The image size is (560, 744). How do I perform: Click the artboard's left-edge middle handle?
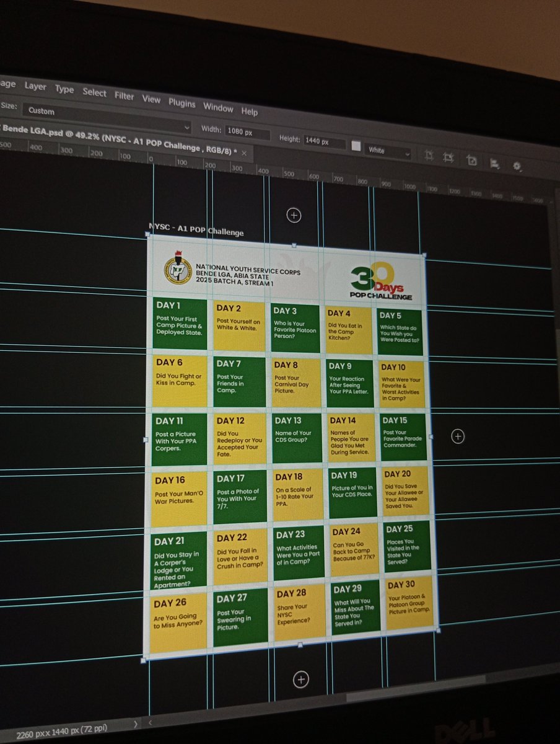click(146, 440)
